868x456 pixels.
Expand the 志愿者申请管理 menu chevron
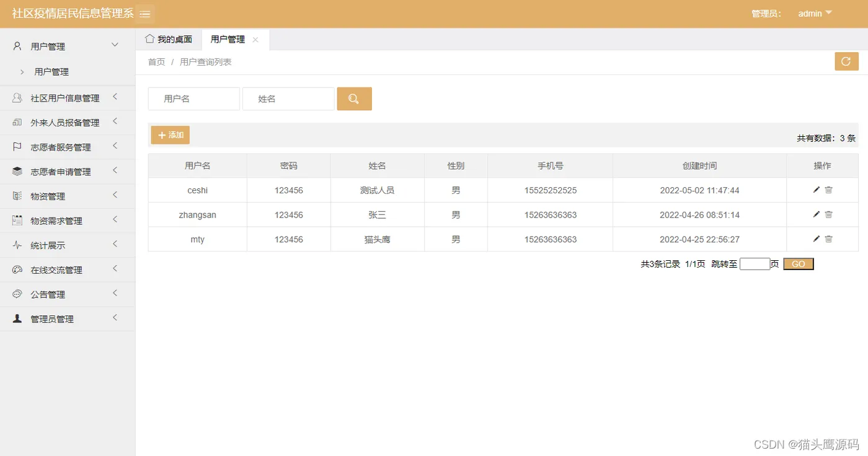point(115,170)
